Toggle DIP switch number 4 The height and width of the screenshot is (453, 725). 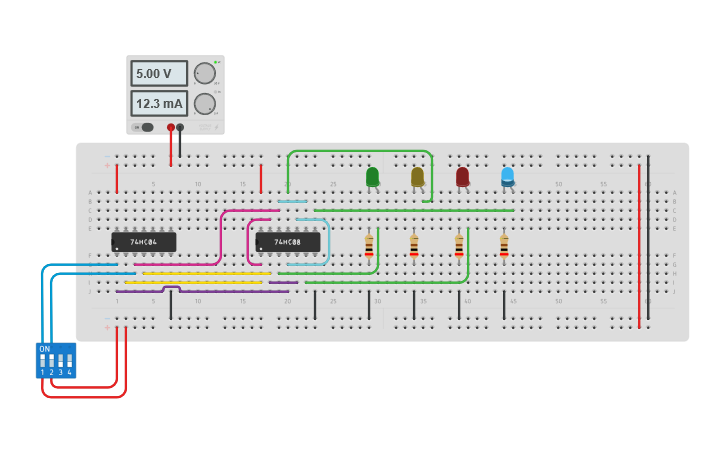(69, 361)
